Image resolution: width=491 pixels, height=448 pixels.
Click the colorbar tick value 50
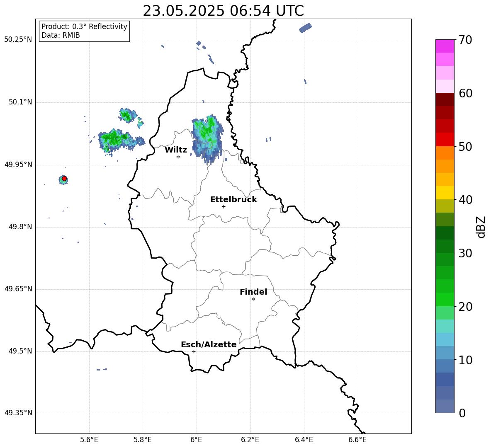click(466, 146)
